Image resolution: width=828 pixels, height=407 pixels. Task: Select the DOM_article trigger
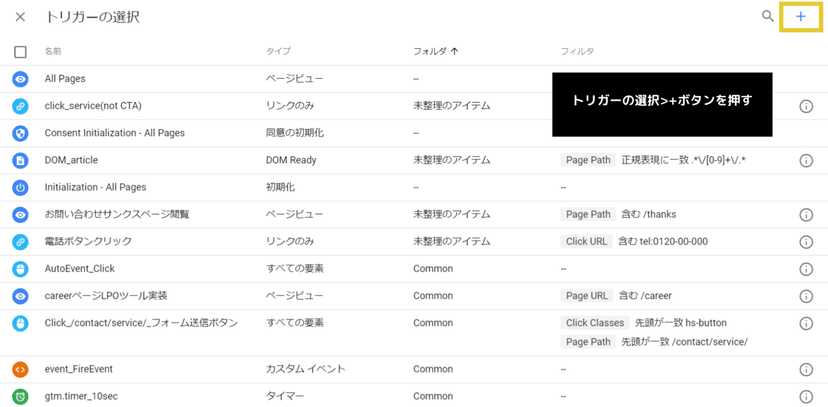tap(71, 160)
